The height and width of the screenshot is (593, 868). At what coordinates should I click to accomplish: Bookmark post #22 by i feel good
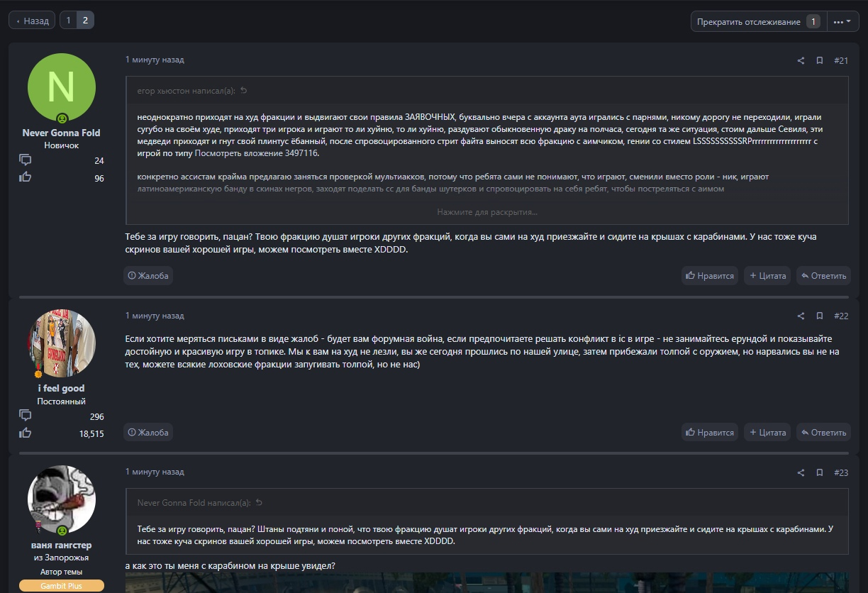point(819,316)
